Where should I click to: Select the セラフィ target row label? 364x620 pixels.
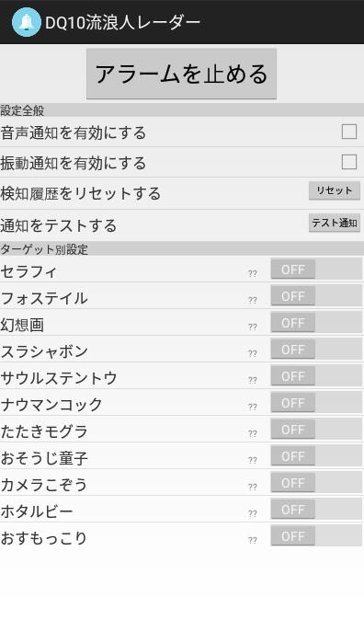[x=28, y=271]
